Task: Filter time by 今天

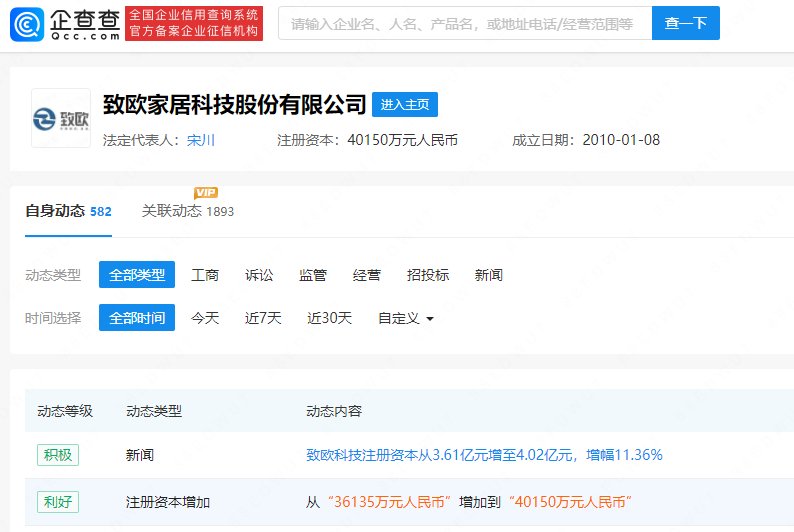Action: click(205, 318)
